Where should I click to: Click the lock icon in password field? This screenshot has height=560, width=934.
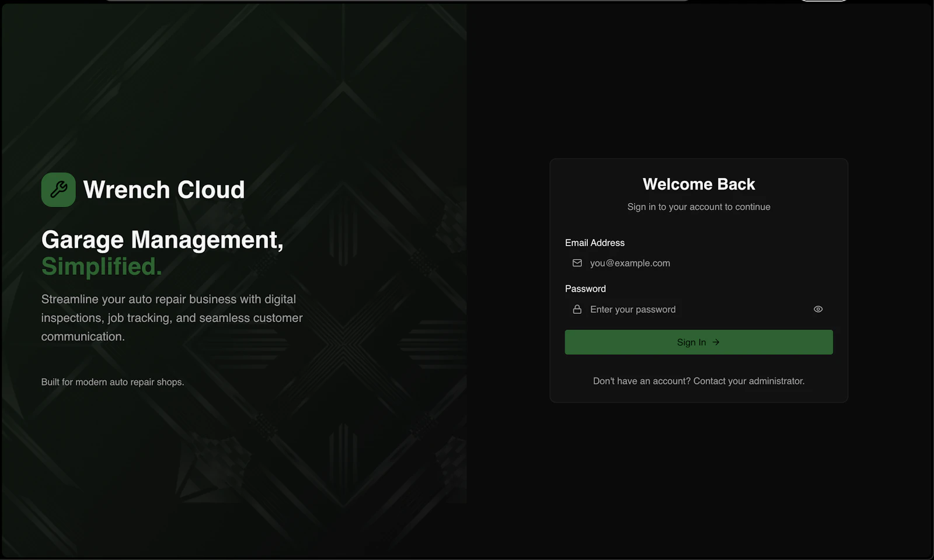(x=577, y=309)
